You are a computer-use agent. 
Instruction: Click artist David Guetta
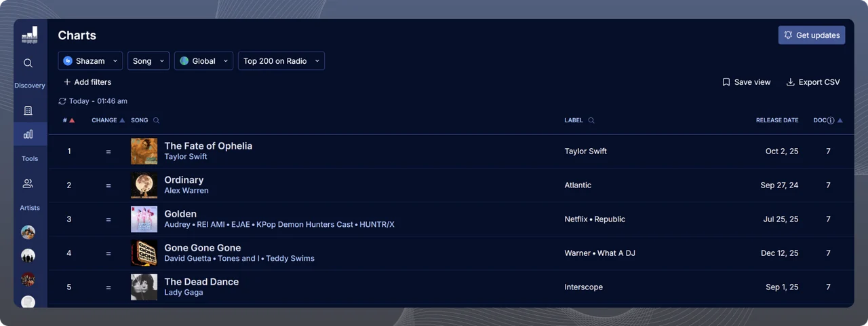pyautogui.click(x=188, y=259)
